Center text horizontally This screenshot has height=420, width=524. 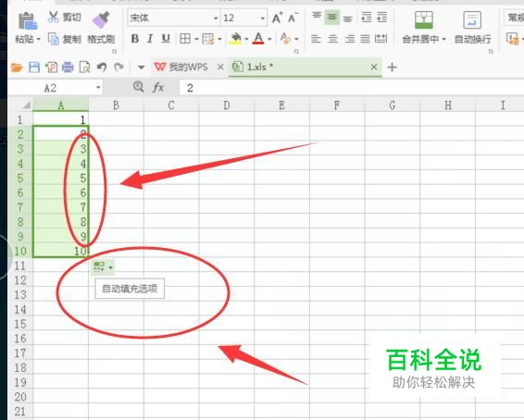pos(332,39)
